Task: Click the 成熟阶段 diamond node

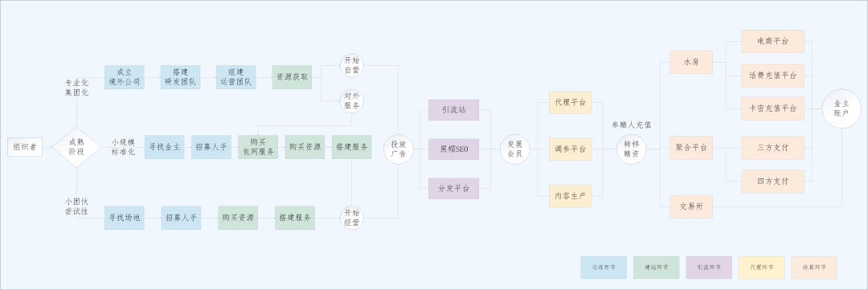Action: point(76,147)
